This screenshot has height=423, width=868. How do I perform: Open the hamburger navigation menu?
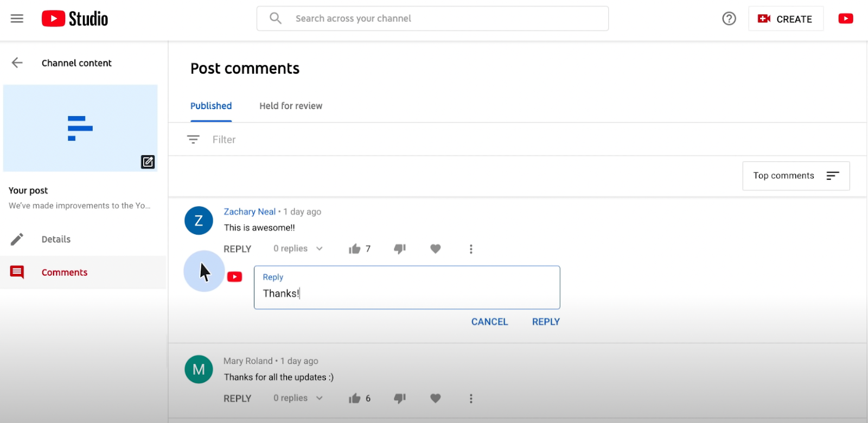tap(17, 18)
